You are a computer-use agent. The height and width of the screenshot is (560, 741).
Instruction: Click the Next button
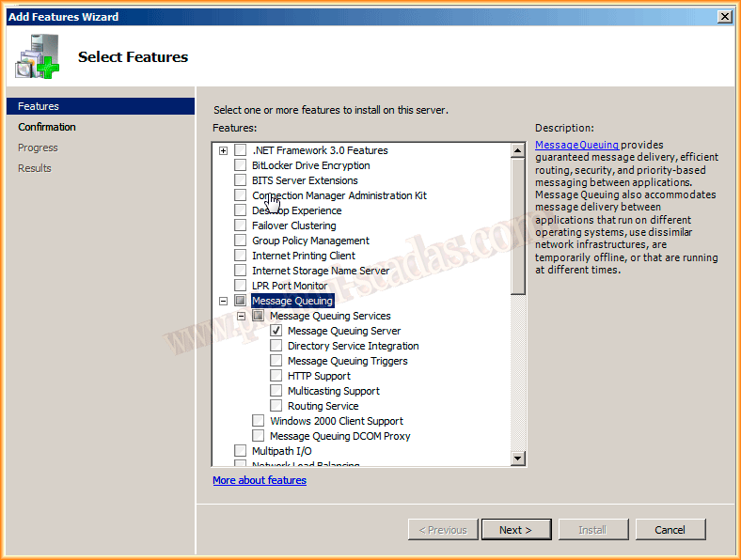click(515, 530)
